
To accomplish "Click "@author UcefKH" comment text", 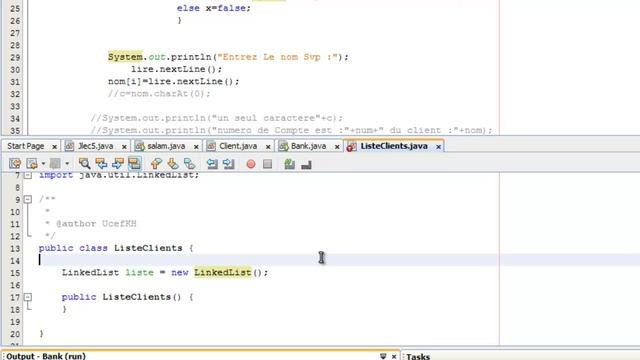I will (96, 224).
